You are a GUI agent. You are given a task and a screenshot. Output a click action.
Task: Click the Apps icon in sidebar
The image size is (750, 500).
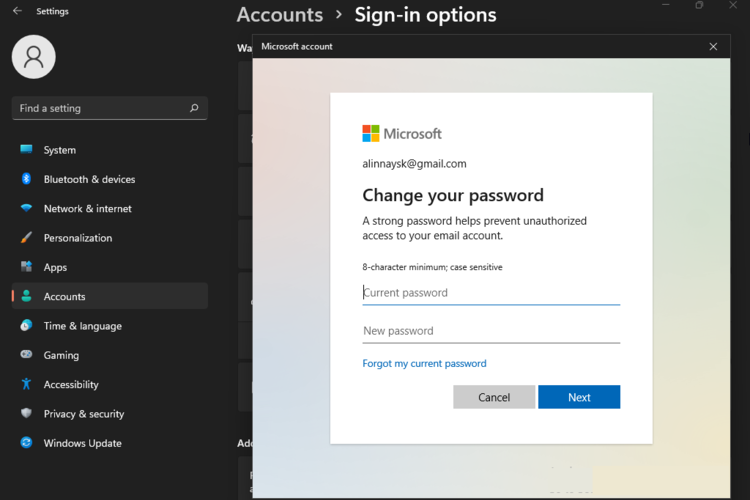tap(27, 267)
